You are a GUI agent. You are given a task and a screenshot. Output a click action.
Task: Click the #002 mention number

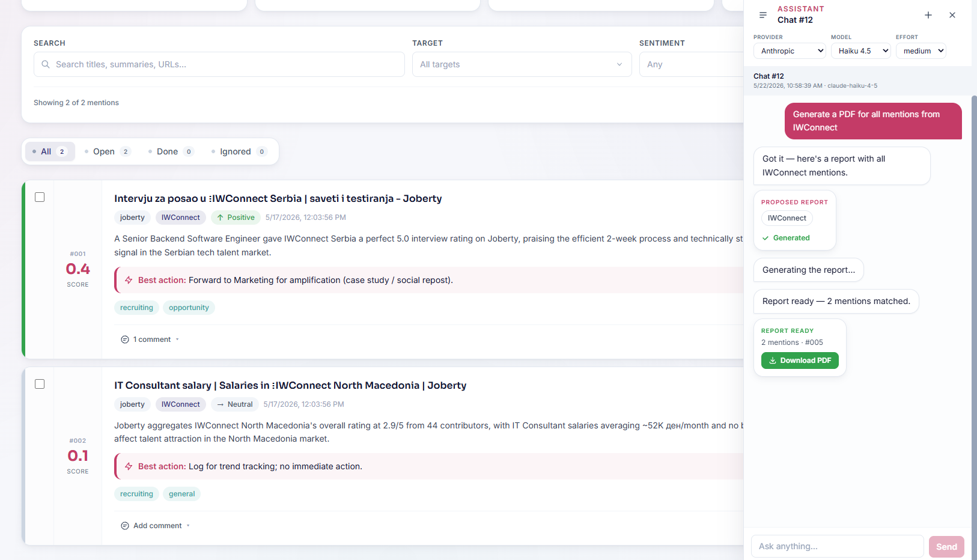tap(78, 440)
